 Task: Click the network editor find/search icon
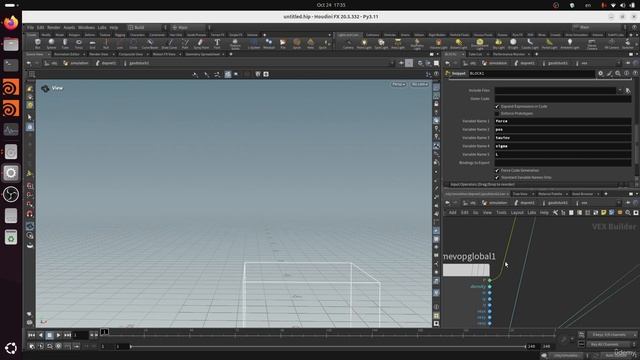(x=628, y=213)
